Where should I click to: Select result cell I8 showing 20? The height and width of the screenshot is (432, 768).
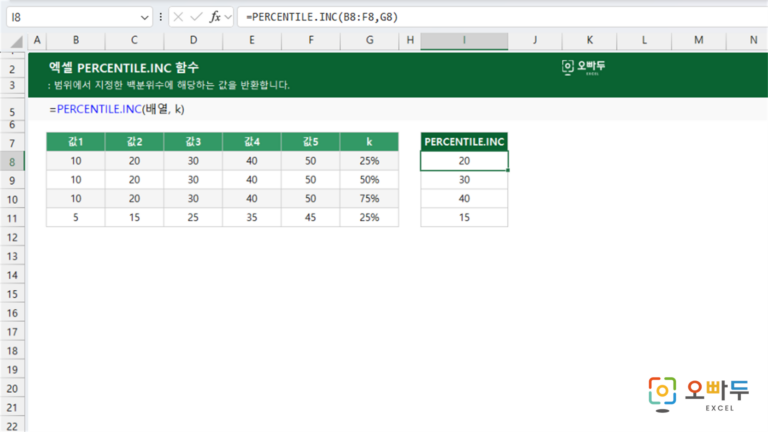tap(464, 161)
